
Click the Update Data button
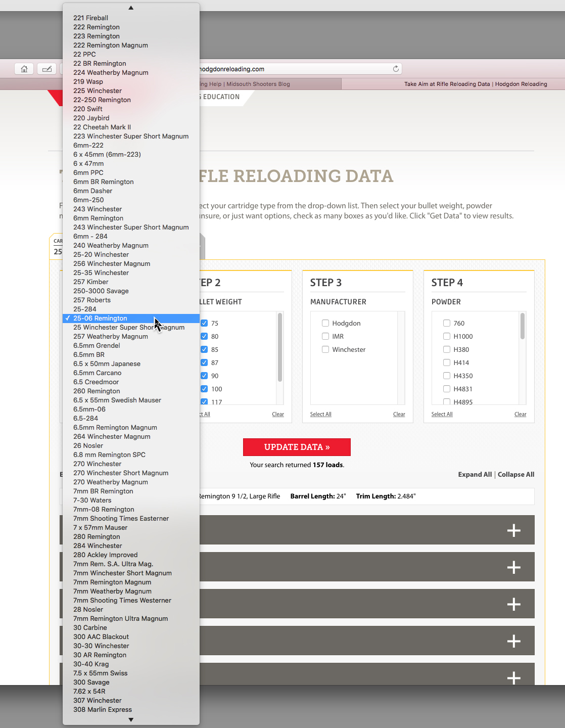(297, 447)
